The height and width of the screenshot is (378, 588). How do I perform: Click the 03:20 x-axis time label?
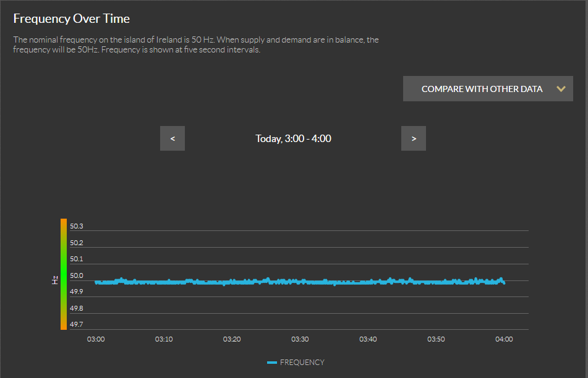[232, 339]
